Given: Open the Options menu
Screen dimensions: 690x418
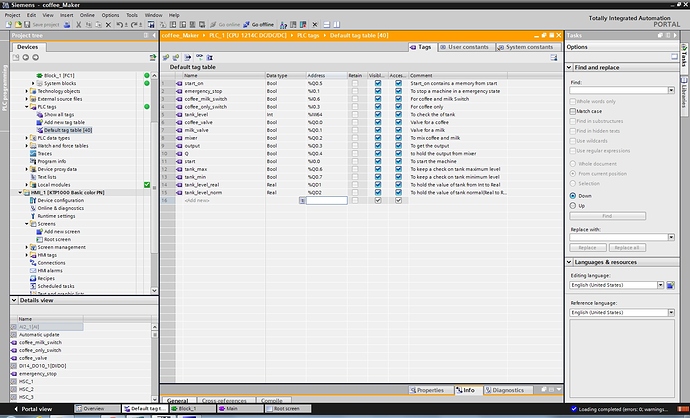Looking at the screenshot, I should (110, 15).
